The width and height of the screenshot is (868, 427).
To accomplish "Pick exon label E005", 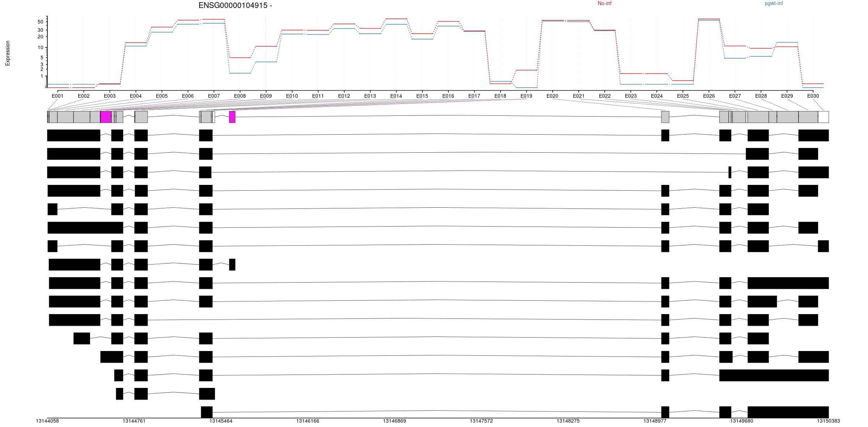I will click(162, 96).
